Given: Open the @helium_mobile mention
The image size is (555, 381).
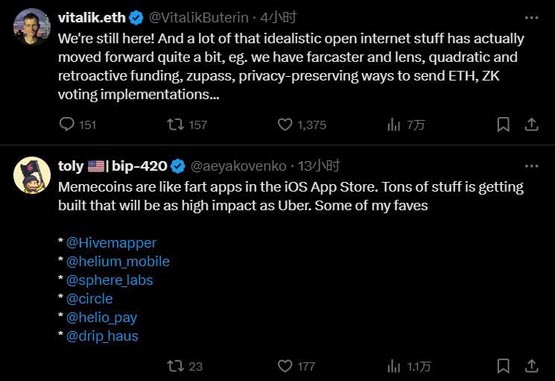Looking at the screenshot, I should 118,261.
